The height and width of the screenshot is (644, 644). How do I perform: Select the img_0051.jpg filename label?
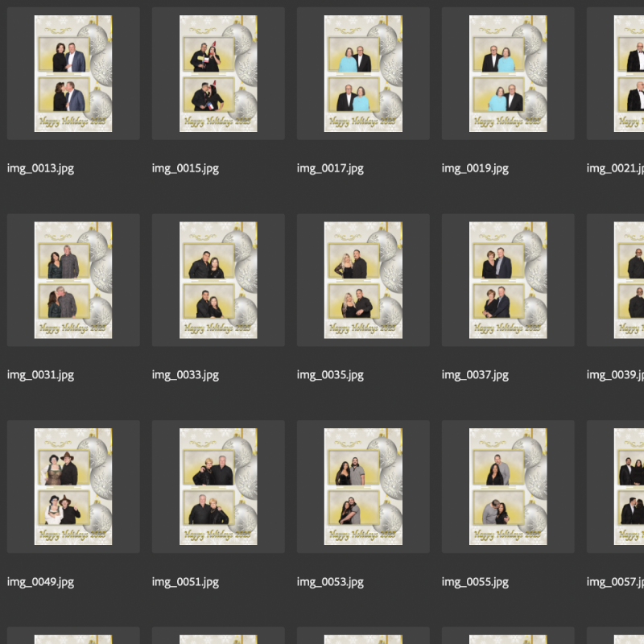tap(185, 581)
